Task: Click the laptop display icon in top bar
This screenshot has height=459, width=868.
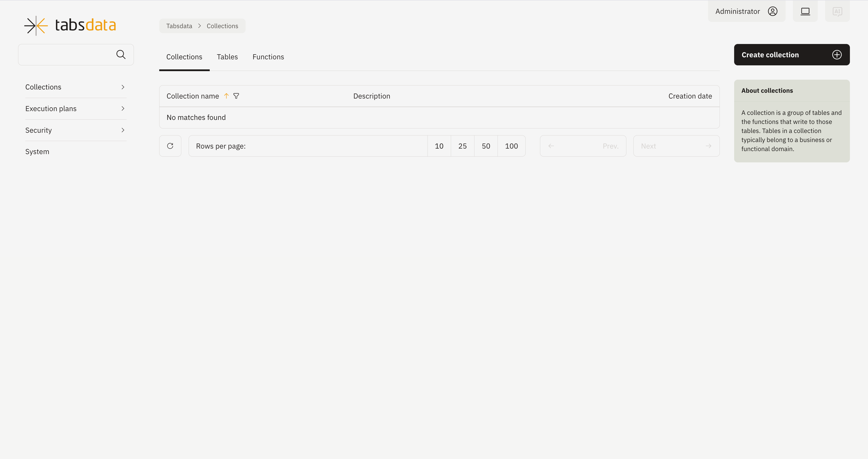Action: [805, 11]
